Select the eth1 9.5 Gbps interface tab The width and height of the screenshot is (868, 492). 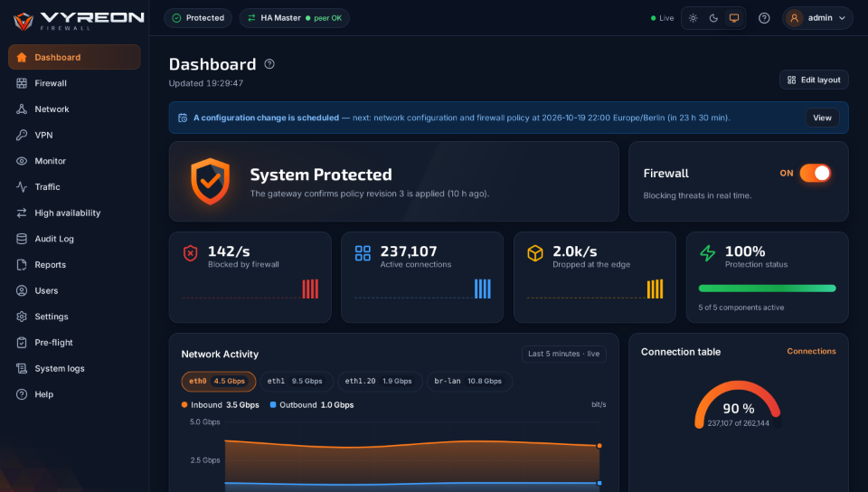pos(297,382)
